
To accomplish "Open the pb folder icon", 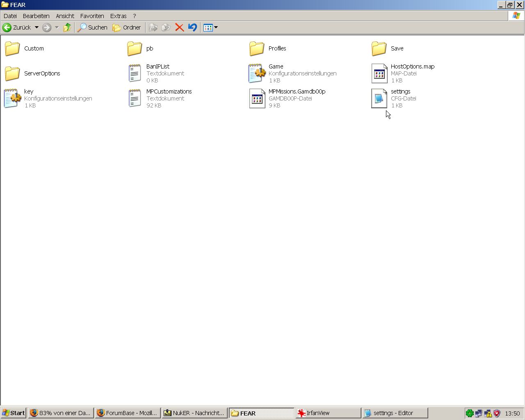I will click(135, 48).
